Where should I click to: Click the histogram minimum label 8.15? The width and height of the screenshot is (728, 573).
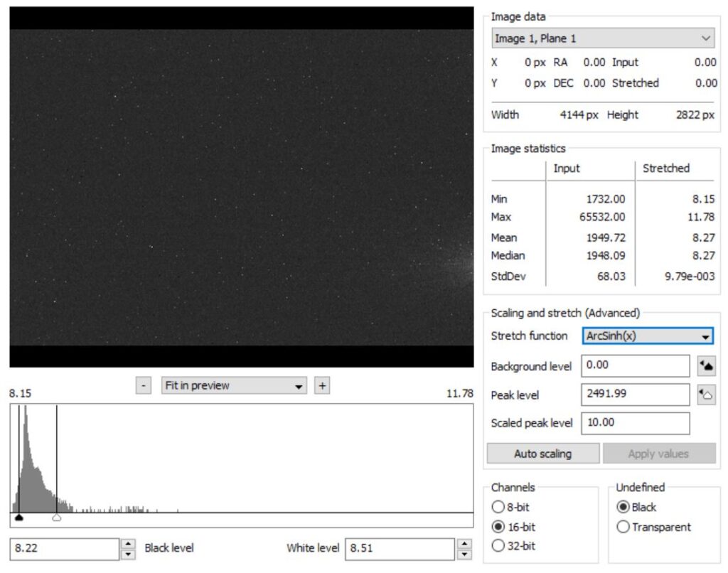20,393
